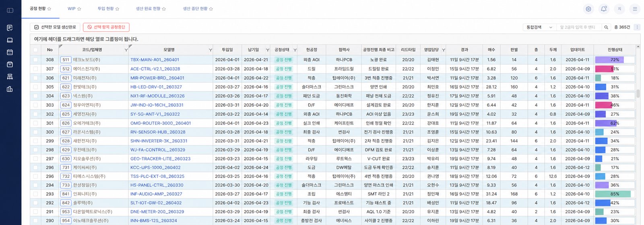Expand the 통합검색 search type dropdown
Image resolution: width=644 pixels, height=225 pixels.
click(539, 27)
